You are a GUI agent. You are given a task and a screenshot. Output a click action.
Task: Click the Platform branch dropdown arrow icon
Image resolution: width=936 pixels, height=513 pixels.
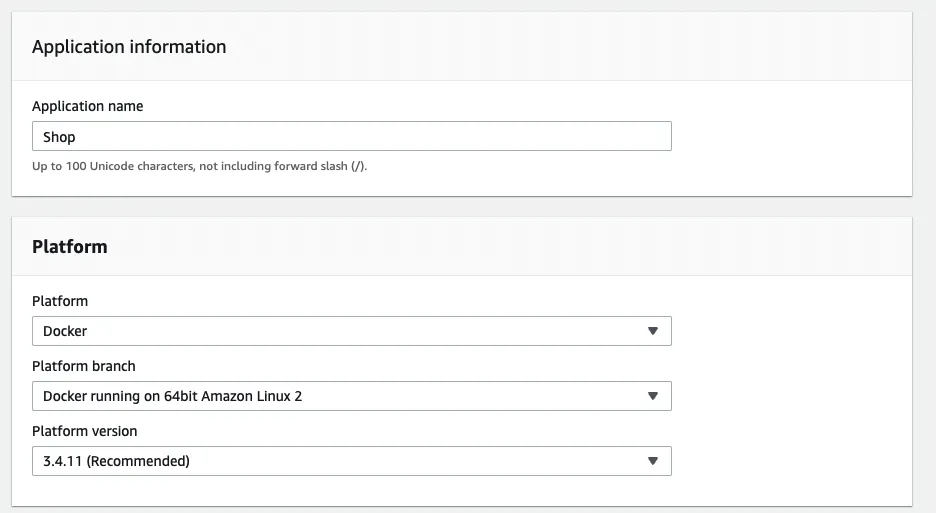(652, 396)
